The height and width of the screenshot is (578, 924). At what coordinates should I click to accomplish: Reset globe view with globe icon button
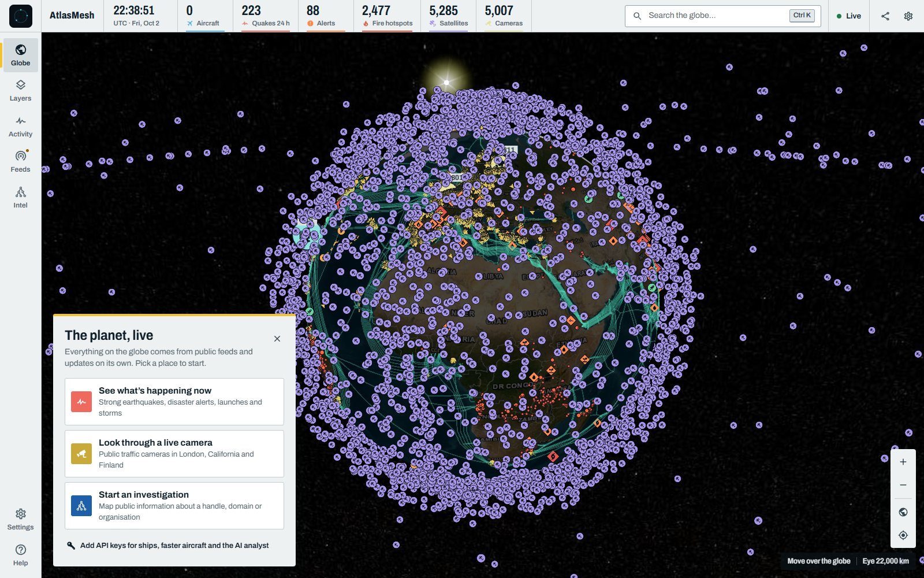pos(903,512)
